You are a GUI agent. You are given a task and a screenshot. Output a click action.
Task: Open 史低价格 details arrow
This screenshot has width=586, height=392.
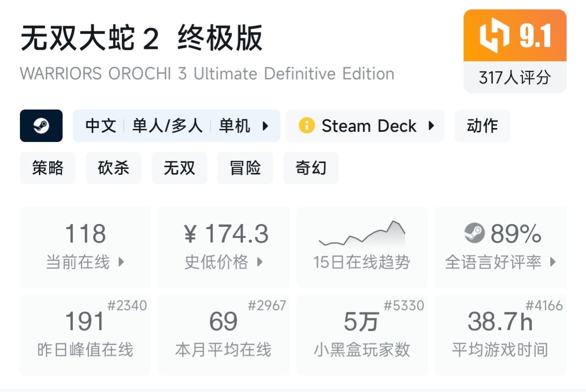pos(260,262)
